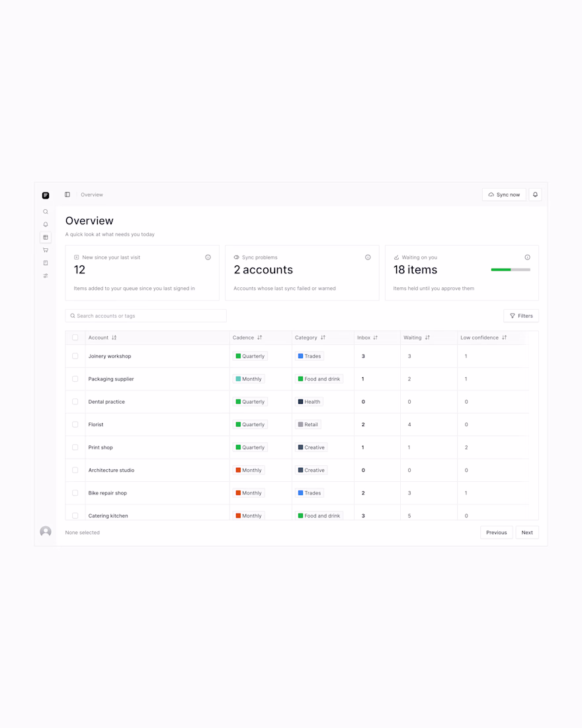The image size is (582, 728).
Task: Sort the table by Inbox column
Action: click(x=376, y=338)
